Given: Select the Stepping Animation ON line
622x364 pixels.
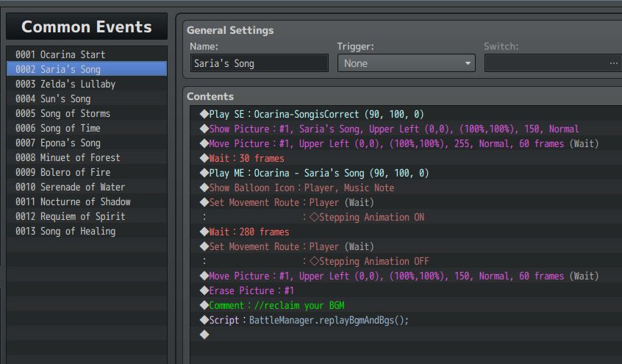Looking at the screenshot, I should point(406,217).
